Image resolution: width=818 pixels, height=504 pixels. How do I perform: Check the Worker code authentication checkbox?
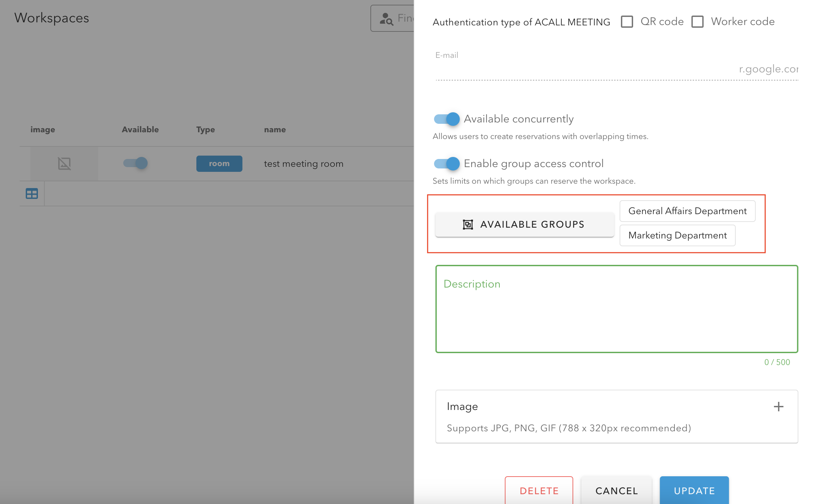697,22
